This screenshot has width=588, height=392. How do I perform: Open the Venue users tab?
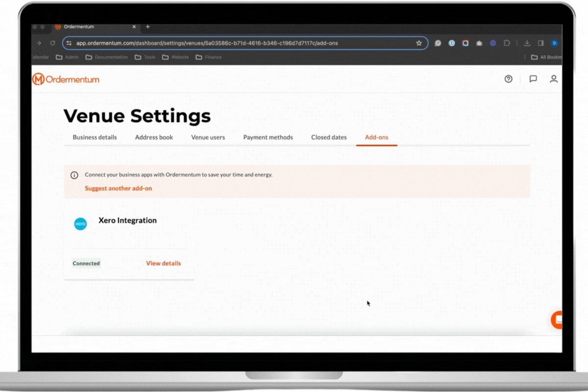208,137
